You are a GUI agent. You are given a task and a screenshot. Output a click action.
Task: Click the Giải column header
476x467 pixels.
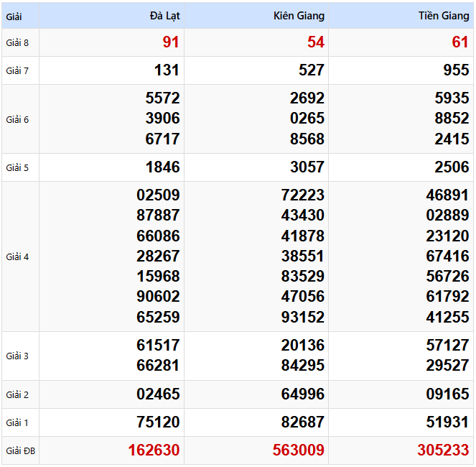pyautogui.click(x=13, y=16)
